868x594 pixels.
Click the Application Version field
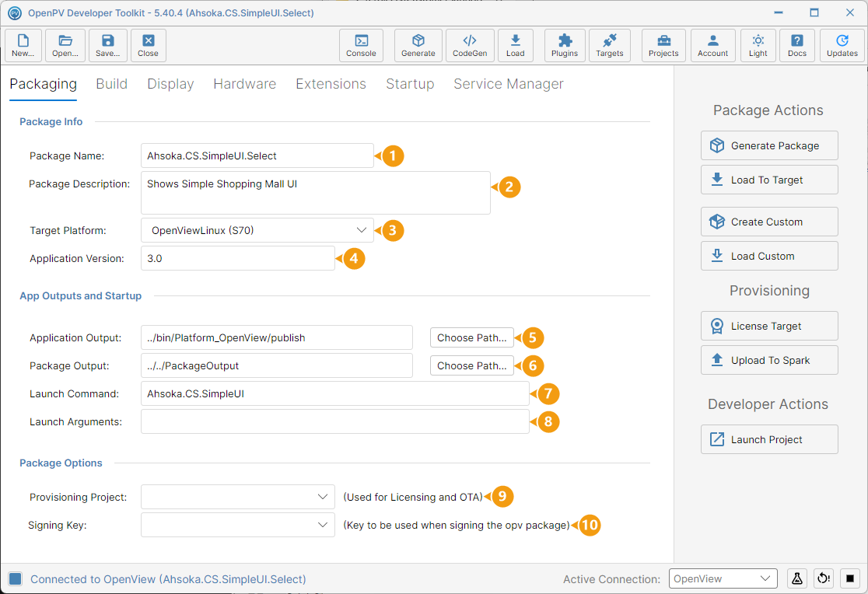click(x=238, y=259)
